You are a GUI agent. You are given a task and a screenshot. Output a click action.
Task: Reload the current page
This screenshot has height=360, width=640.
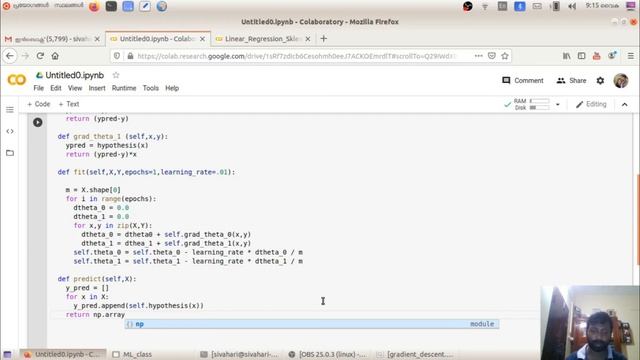pos(40,56)
